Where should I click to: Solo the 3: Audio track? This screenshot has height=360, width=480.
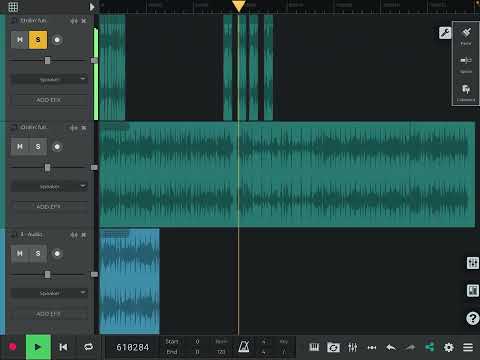pos(38,254)
